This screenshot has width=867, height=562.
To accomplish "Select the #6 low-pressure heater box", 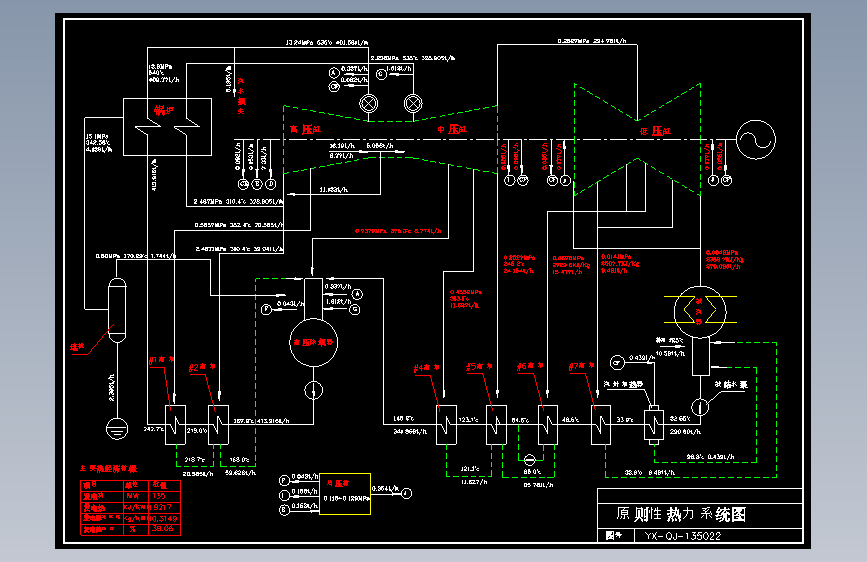I will [547, 425].
